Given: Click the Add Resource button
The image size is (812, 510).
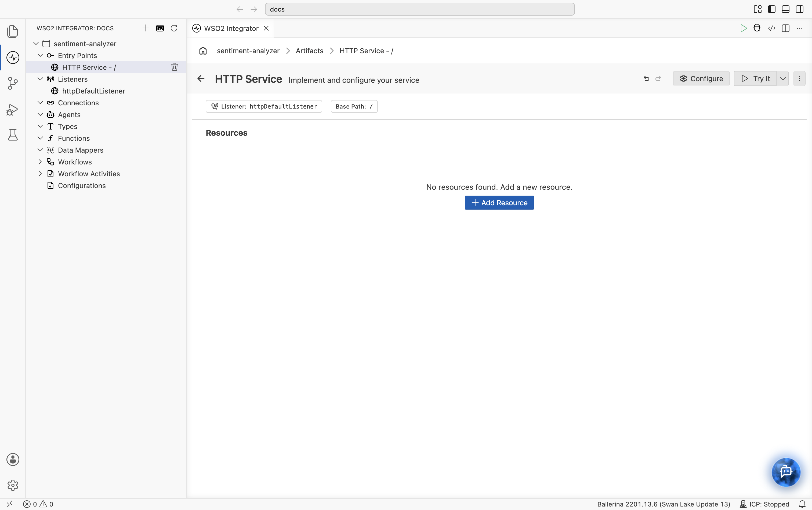Looking at the screenshot, I should pyautogui.click(x=499, y=202).
